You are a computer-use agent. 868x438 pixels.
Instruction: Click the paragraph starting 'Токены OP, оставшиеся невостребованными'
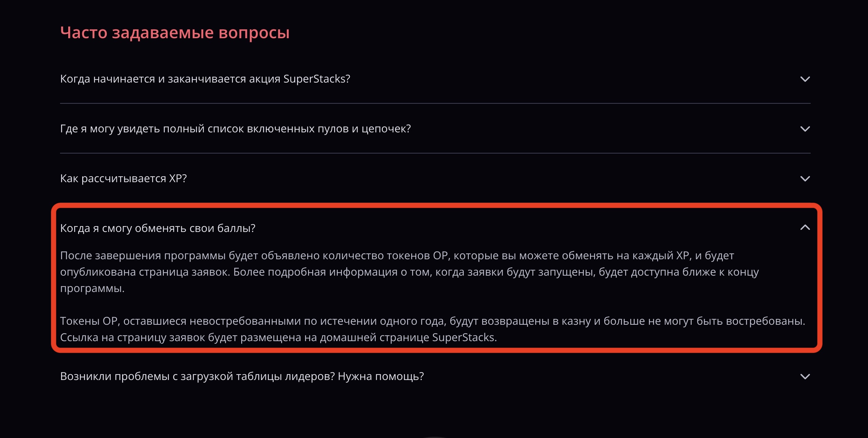coord(433,329)
